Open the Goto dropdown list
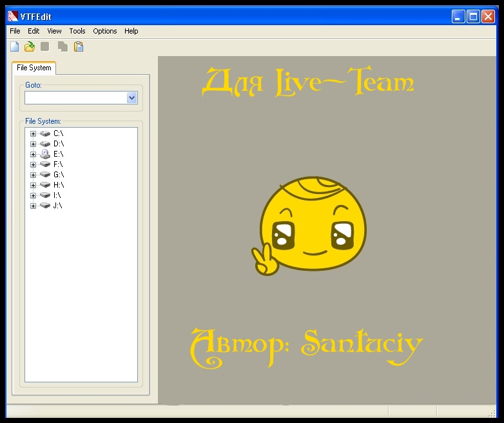Image resolution: width=504 pixels, height=423 pixels. click(x=132, y=98)
